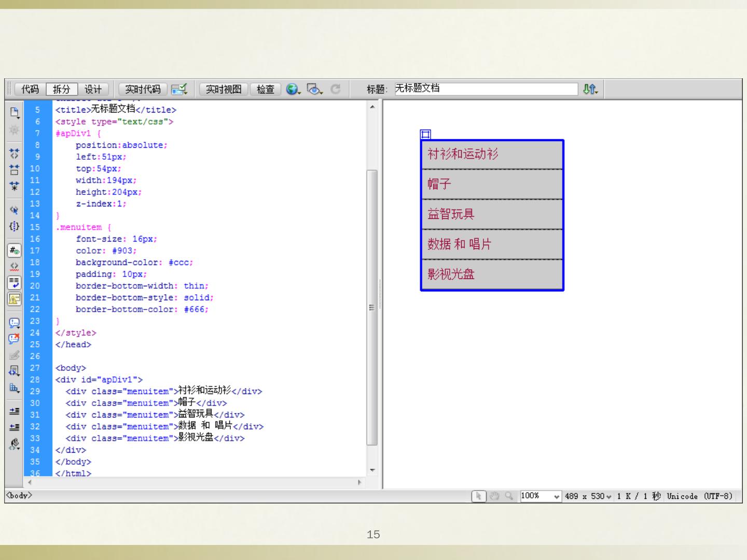This screenshot has height=560, width=747.
Task: Click the Open Documents icon in coding toolbar
Action: point(14,113)
